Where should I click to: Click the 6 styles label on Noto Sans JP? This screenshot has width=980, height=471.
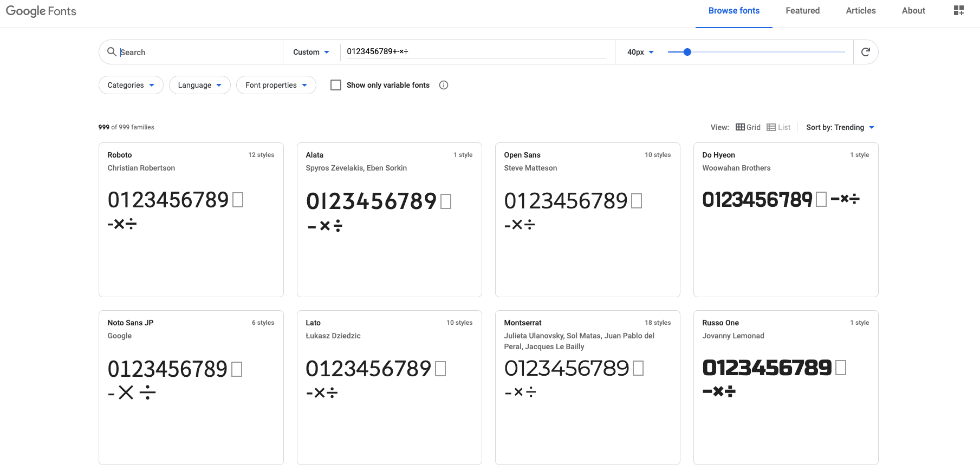click(x=263, y=323)
